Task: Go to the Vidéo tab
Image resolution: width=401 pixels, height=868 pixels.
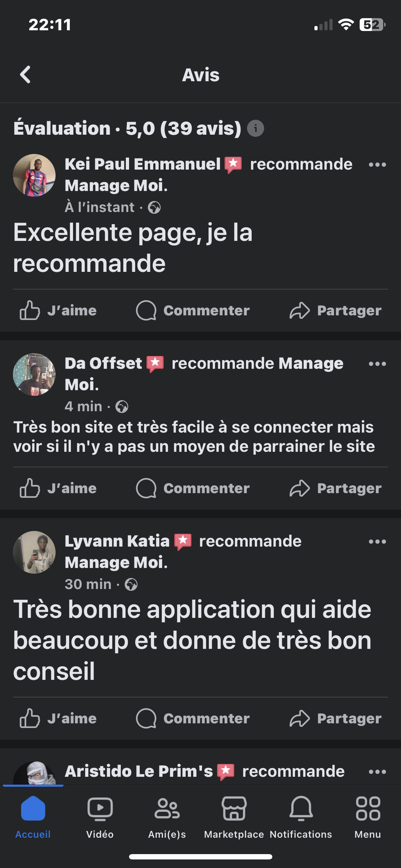Action: [100, 815]
